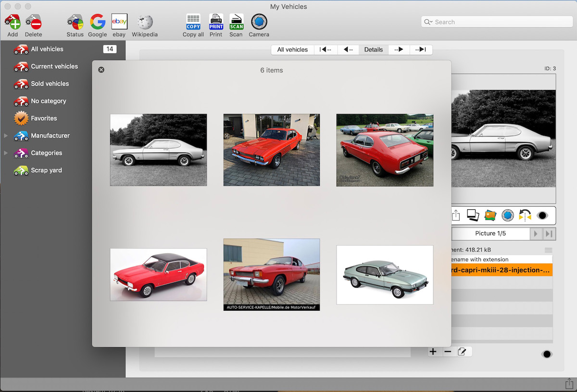Click the Add vehicle toolbar icon
Viewport: 577px width, 392px height.
click(13, 22)
